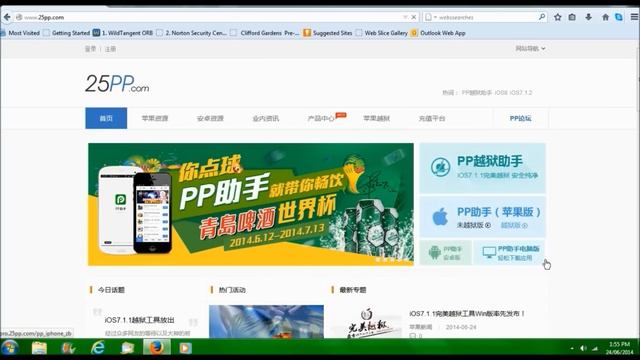Bookmark this page with the star icon
This screenshot has width=640, height=360.
[x=558, y=17]
